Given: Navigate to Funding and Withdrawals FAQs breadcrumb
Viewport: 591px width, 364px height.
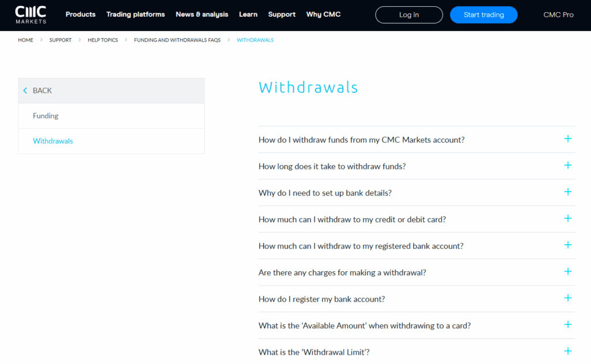Looking at the screenshot, I should click(177, 40).
